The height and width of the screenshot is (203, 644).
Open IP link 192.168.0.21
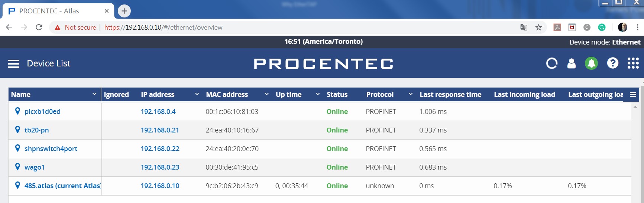[x=160, y=130]
